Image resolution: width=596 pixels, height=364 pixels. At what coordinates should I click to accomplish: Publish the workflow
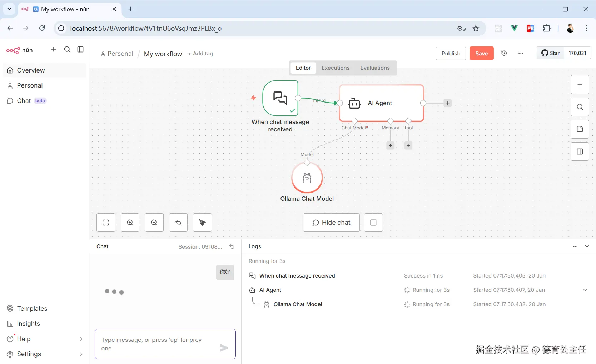451,53
